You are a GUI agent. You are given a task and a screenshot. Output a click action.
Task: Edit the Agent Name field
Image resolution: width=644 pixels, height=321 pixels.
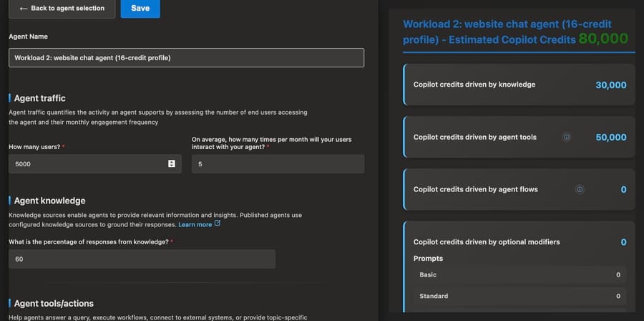[186, 58]
